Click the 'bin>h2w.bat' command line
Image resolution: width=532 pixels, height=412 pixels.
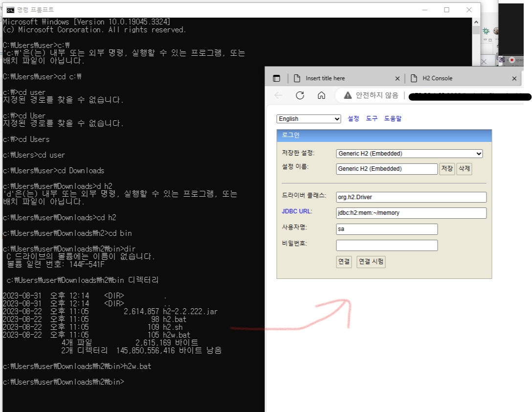click(77, 366)
